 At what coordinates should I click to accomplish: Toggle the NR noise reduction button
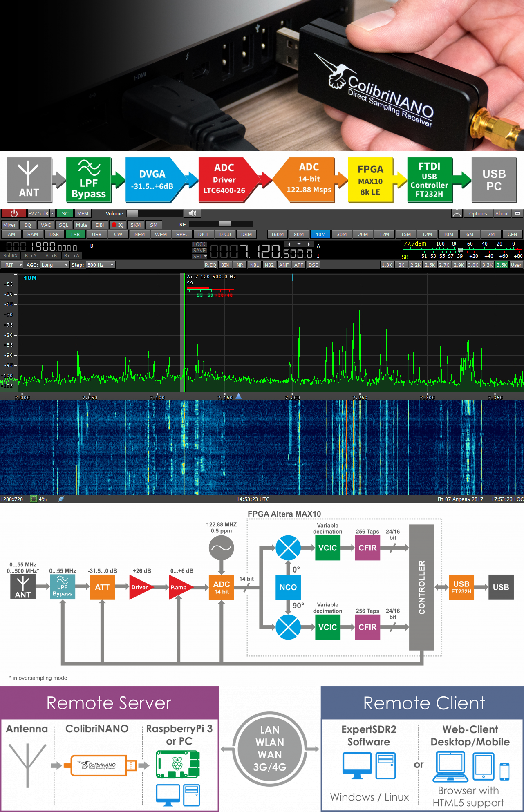(240, 265)
